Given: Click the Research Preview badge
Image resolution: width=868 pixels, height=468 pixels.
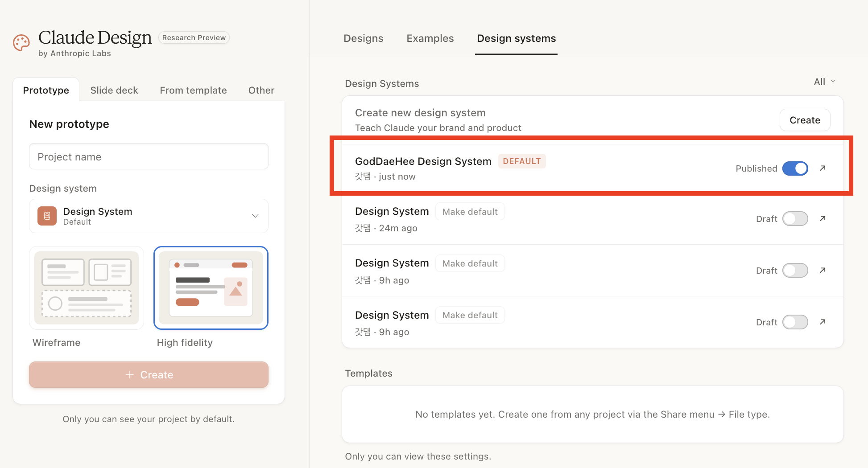Looking at the screenshot, I should pos(194,37).
